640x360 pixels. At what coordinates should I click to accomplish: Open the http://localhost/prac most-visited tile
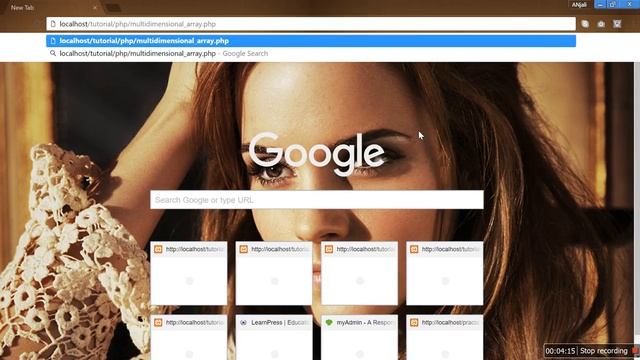coord(444,337)
